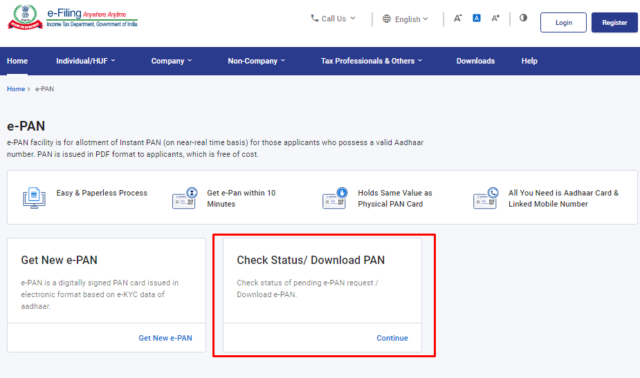The width and height of the screenshot is (640, 378).
Task: Click the Easy & Paperless Process icon
Action: (34, 198)
